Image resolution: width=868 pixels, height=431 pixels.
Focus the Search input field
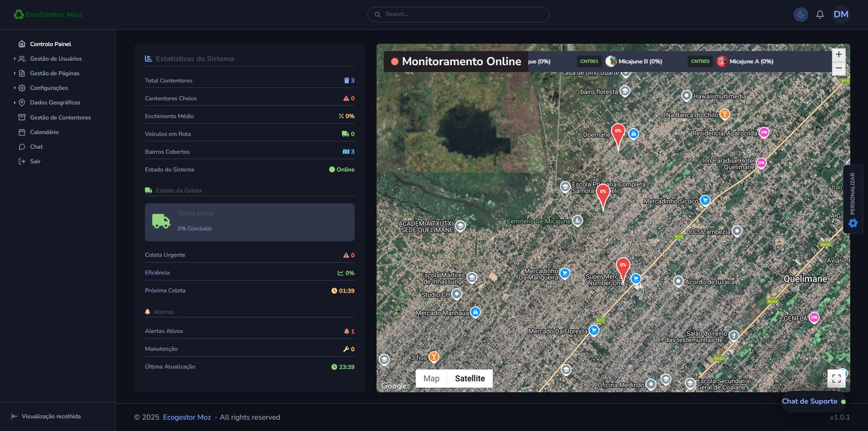point(458,15)
